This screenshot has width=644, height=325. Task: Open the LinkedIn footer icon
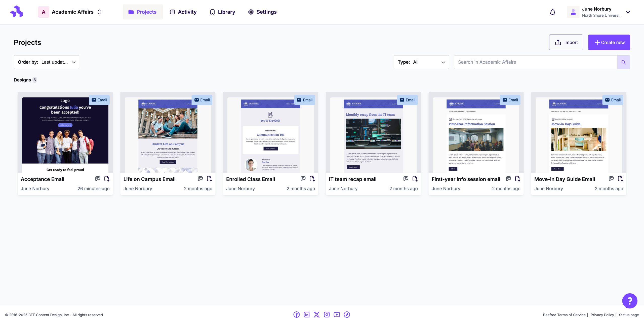pyautogui.click(x=306, y=314)
